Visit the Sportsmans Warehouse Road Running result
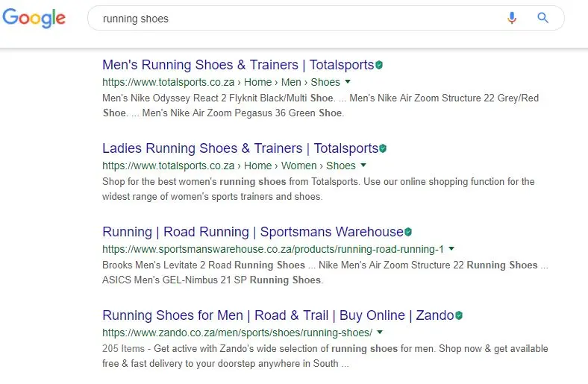Viewport: 588px width, 384px height. 252,232
